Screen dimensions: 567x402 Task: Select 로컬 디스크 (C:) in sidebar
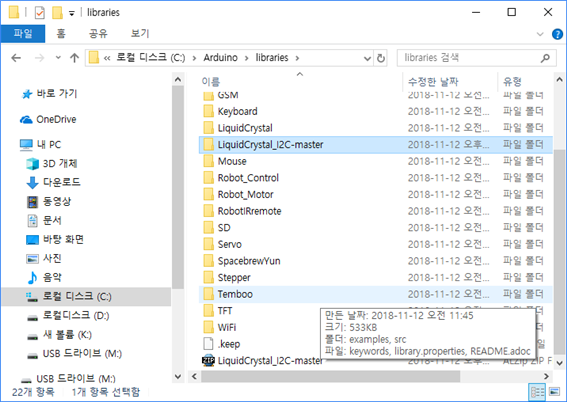(86, 297)
